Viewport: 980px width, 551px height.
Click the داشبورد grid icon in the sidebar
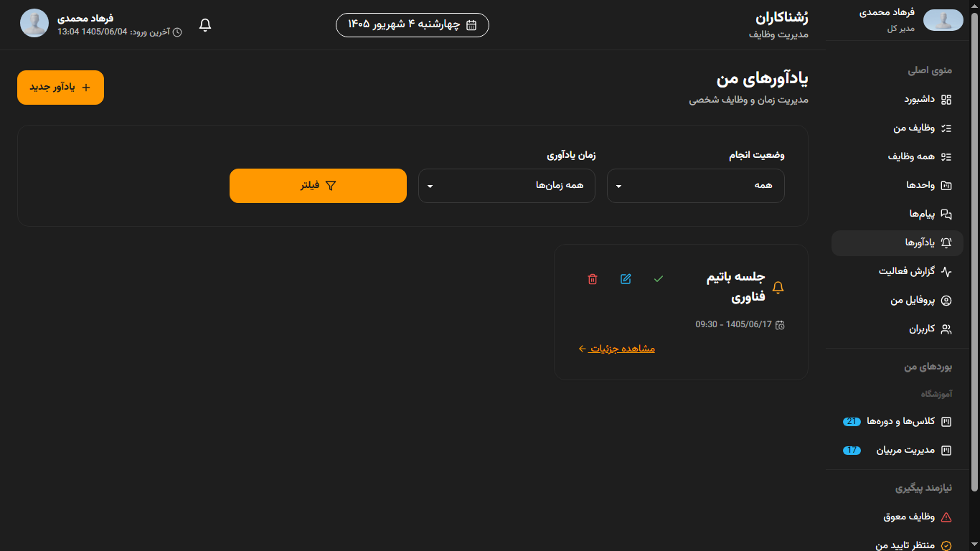[x=946, y=100]
